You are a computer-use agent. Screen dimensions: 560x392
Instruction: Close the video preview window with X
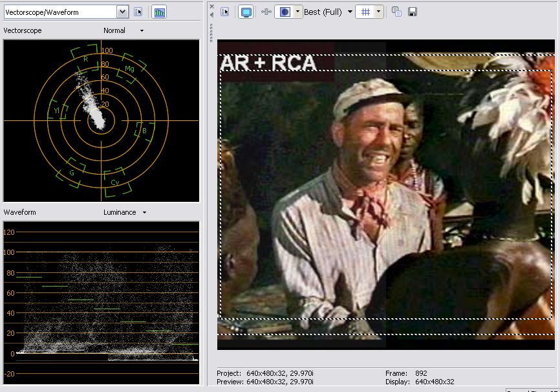tap(212, 6)
